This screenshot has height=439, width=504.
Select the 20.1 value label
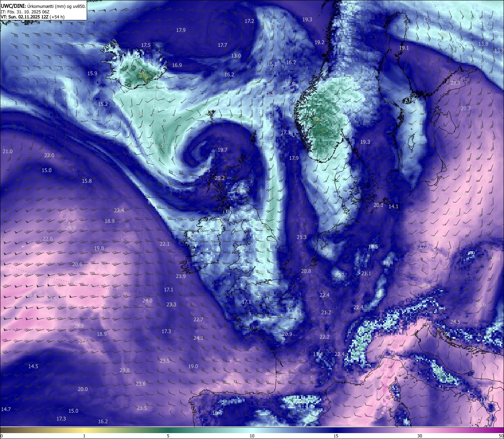[378, 205]
